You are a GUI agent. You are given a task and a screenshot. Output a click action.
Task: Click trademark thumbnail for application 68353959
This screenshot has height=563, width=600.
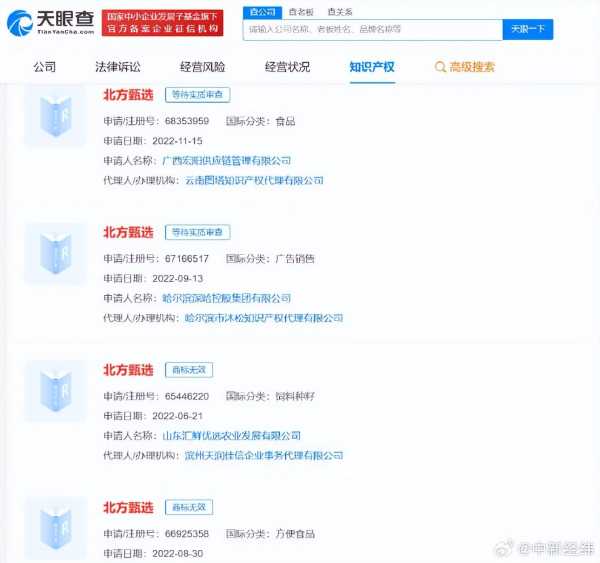[x=56, y=116]
